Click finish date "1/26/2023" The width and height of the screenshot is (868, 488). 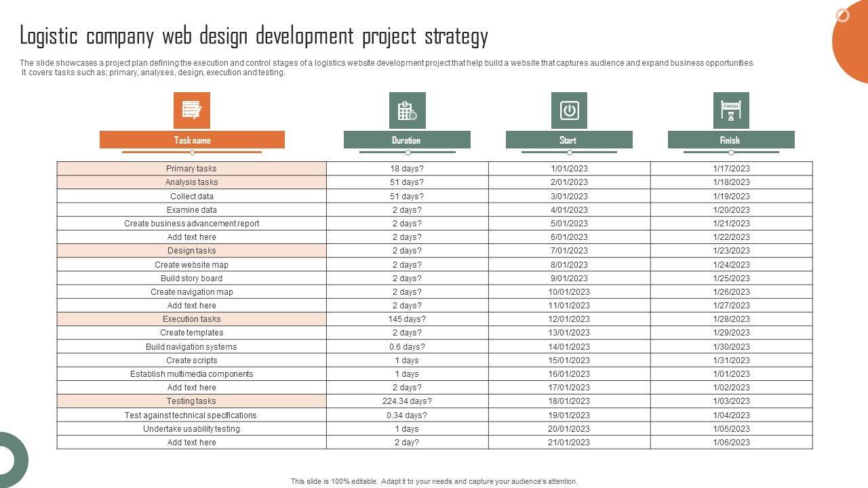[731, 291]
